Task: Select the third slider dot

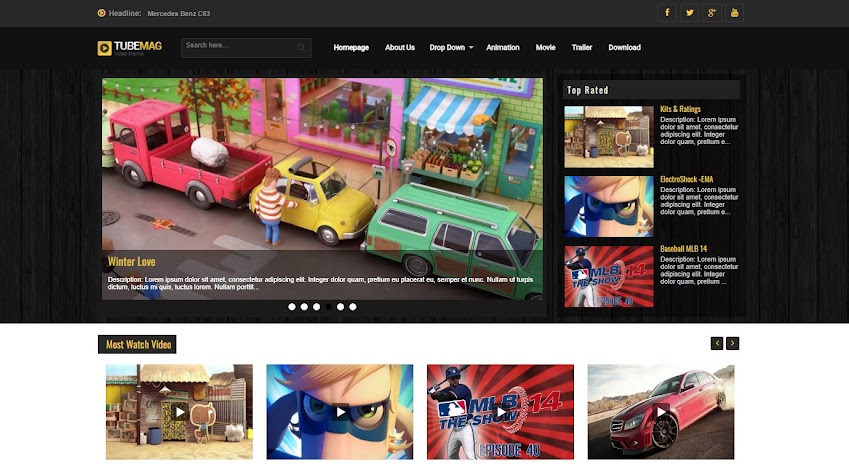Action: (316, 306)
